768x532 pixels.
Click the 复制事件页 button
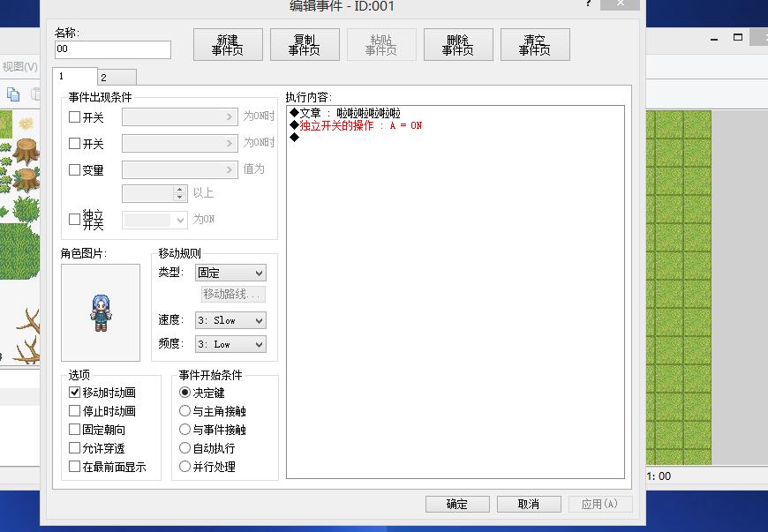305,44
